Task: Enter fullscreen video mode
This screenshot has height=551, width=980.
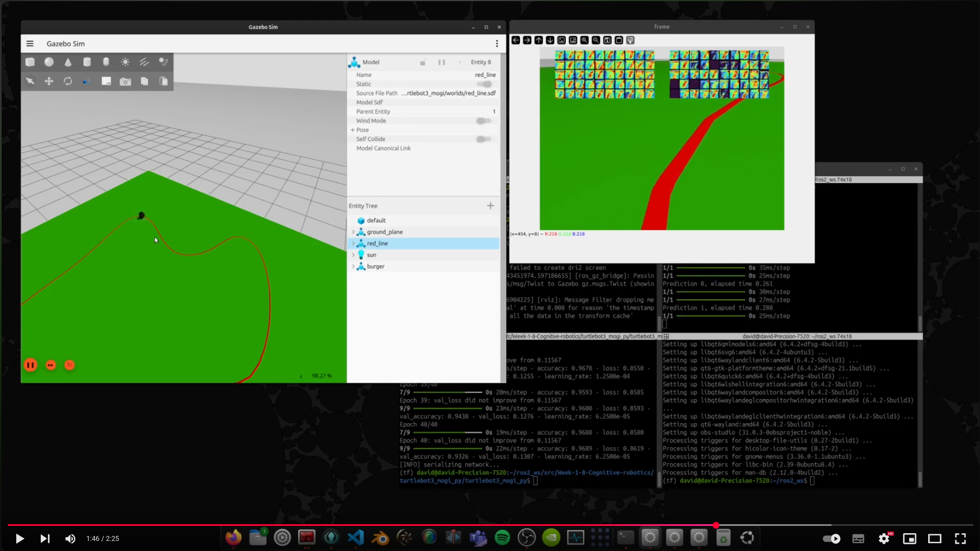Action: (960, 539)
